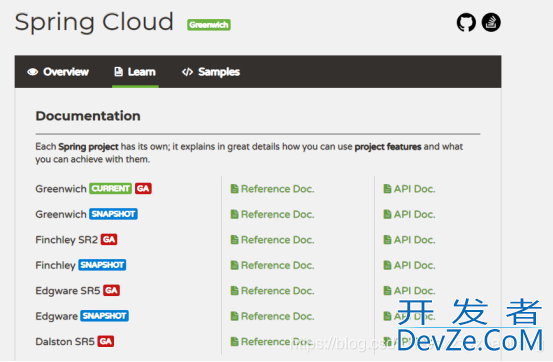Image resolution: width=553 pixels, height=362 pixels.
Task: Open Reference Doc for Edgware SNAPSHOT
Action: coord(272,316)
